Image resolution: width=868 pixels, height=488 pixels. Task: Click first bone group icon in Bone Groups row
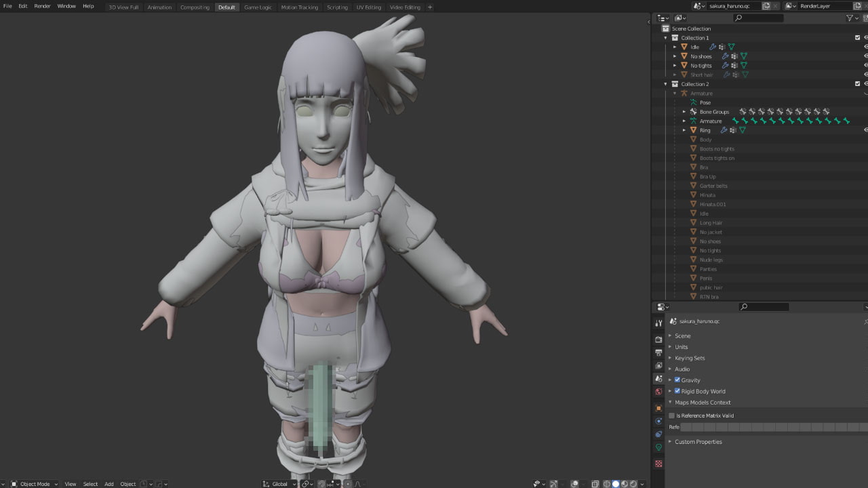coord(743,111)
